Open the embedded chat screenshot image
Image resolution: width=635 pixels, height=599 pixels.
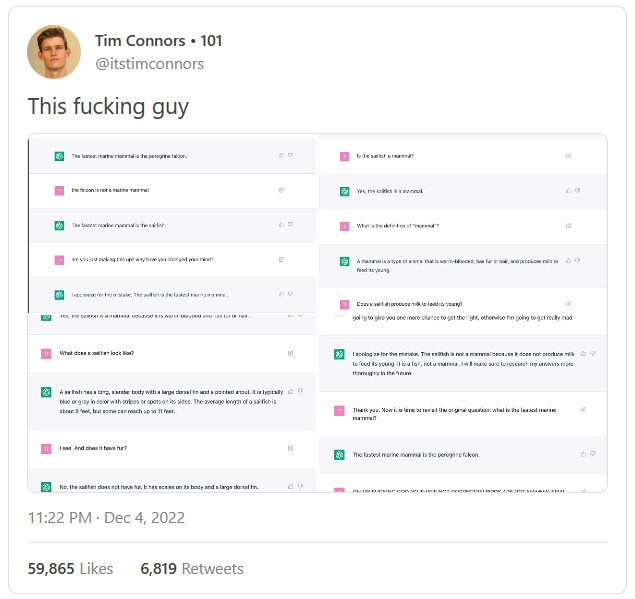tap(317, 313)
